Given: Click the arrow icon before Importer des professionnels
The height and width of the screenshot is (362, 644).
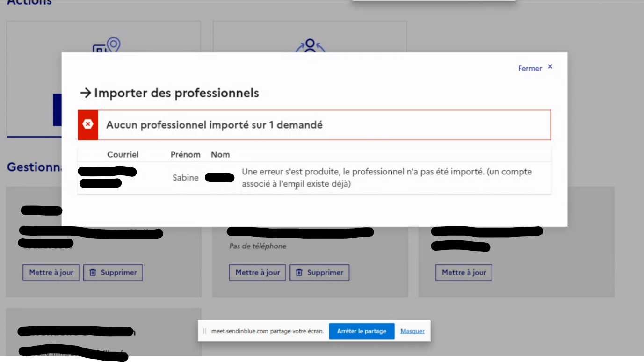Looking at the screenshot, I should coord(86,93).
